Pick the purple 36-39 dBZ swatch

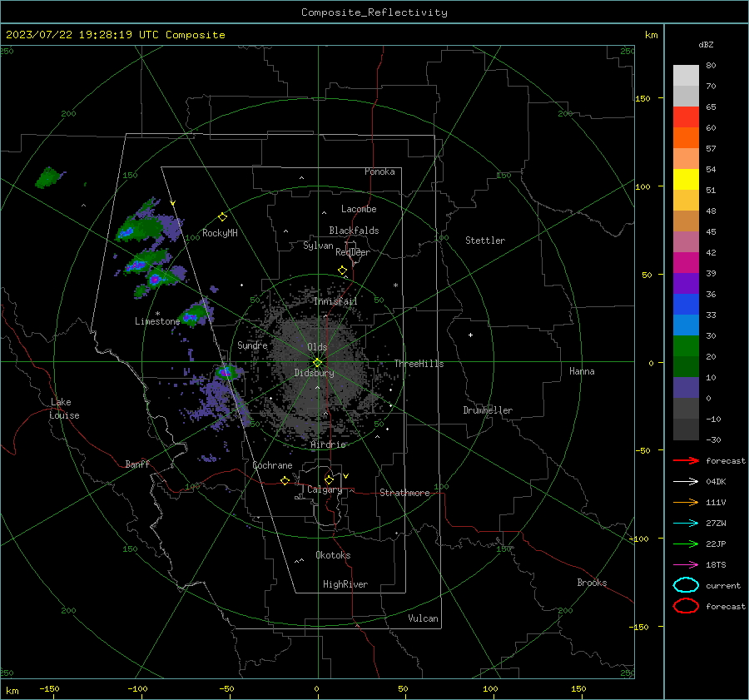point(686,284)
